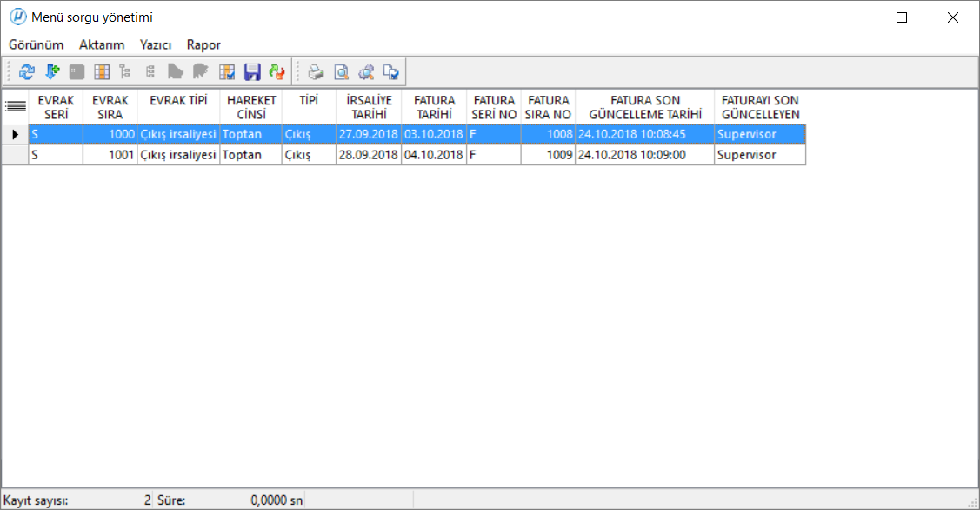Screen dimensions: 980x510
Task: Sort by FATURA TARİHİ column header
Action: click(x=434, y=107)
